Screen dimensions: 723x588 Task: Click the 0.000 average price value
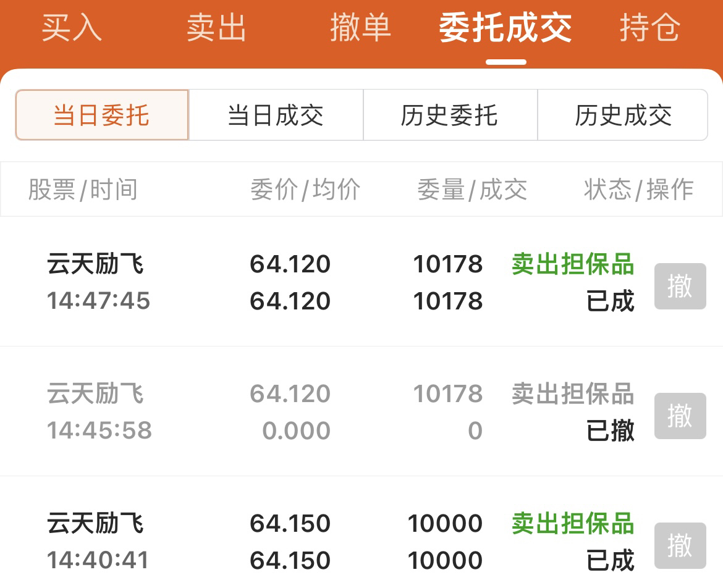296,431
